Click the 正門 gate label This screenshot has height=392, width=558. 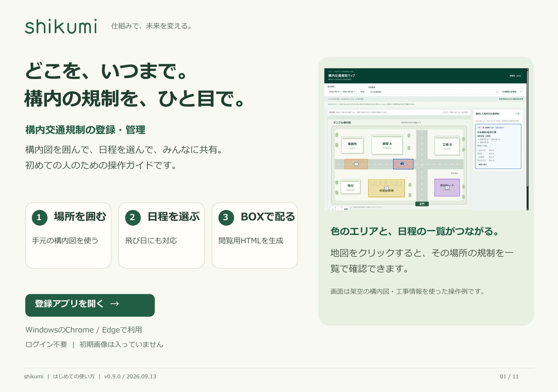[x=422, y=204]
